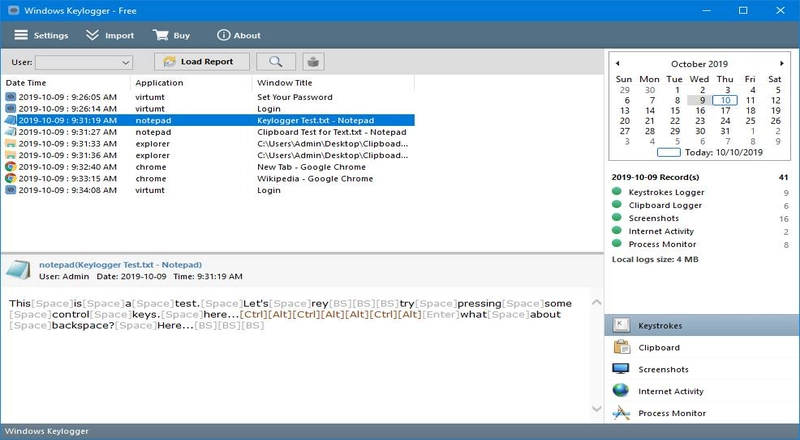Screen dimensions: 800x440
Task: Click the button right of the search magnifier
Action: pos(313,62)
